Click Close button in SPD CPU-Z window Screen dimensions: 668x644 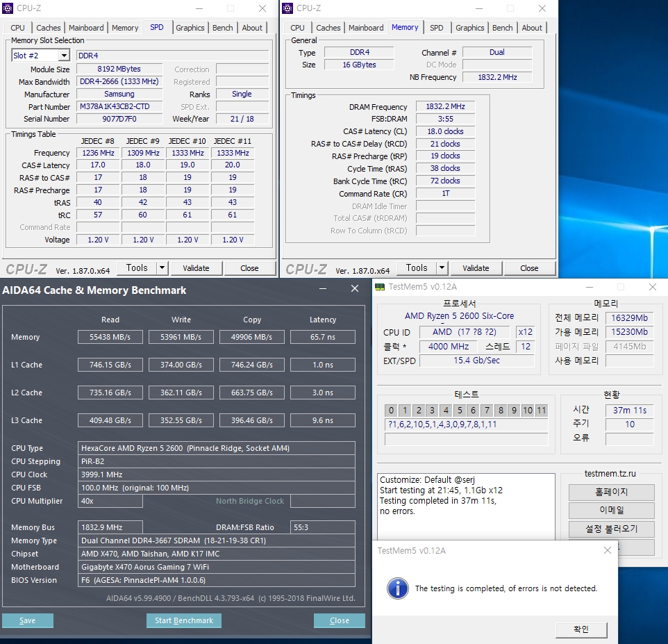[x=249, y=268]
